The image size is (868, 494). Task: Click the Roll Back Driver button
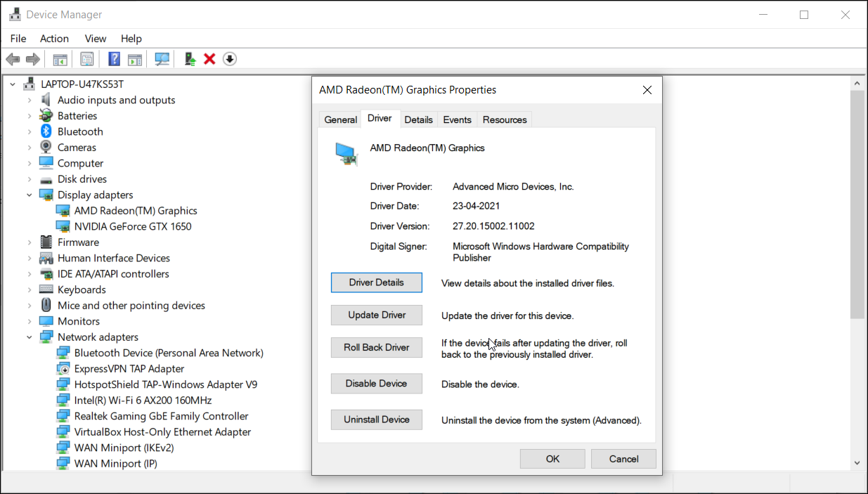click(x=376, y=347)
